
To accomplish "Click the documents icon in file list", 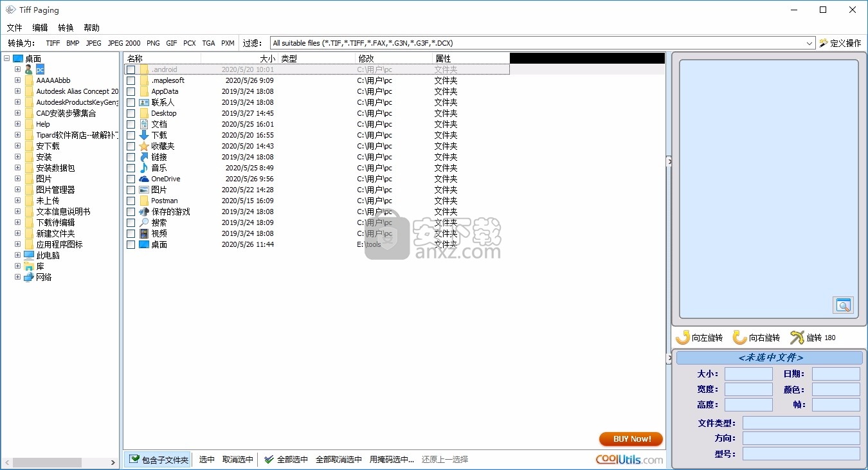I will 144,124.
